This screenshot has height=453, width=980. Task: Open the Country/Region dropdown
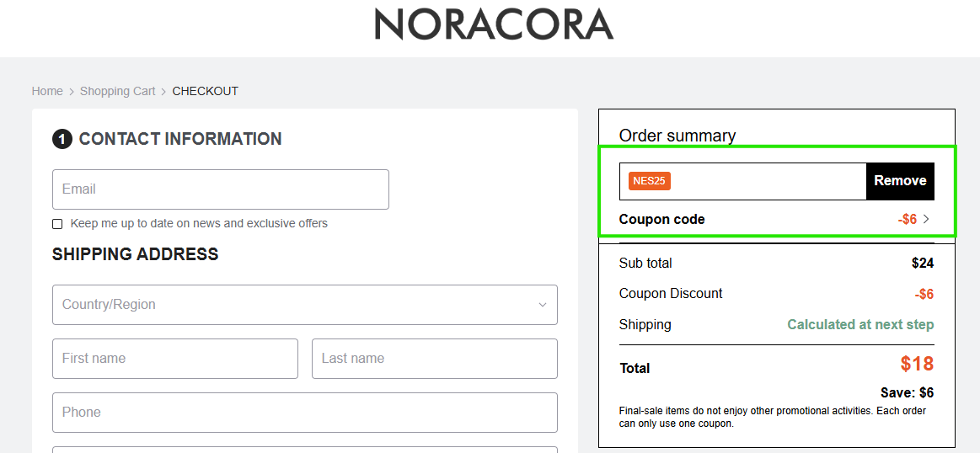(x=305, y=305)
